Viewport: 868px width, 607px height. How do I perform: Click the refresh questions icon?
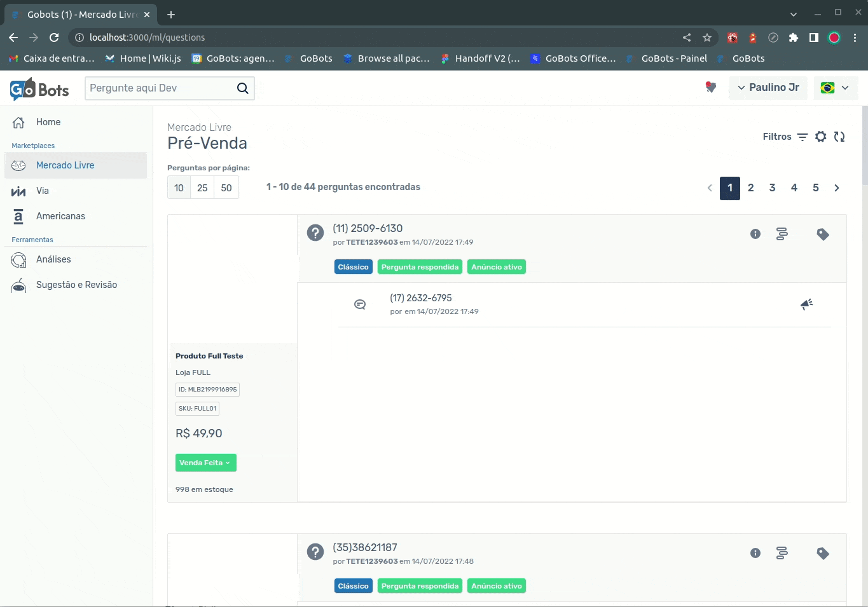(839, 137)
